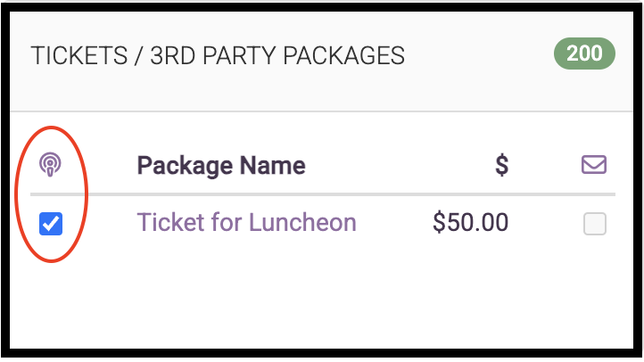Tick the empty box below the envelope icon

pyautogui.click(x=595, y=224)
